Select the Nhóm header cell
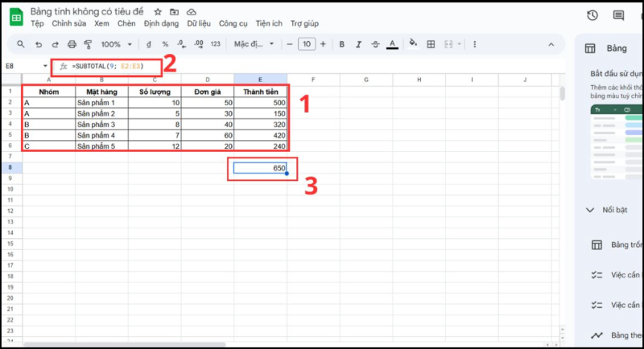 [x=49, y=92]
